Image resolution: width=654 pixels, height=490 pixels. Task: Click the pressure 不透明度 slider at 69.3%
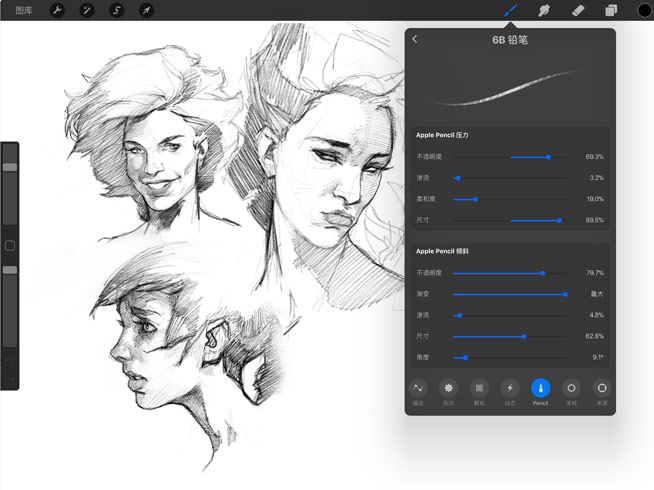point(548,157)
